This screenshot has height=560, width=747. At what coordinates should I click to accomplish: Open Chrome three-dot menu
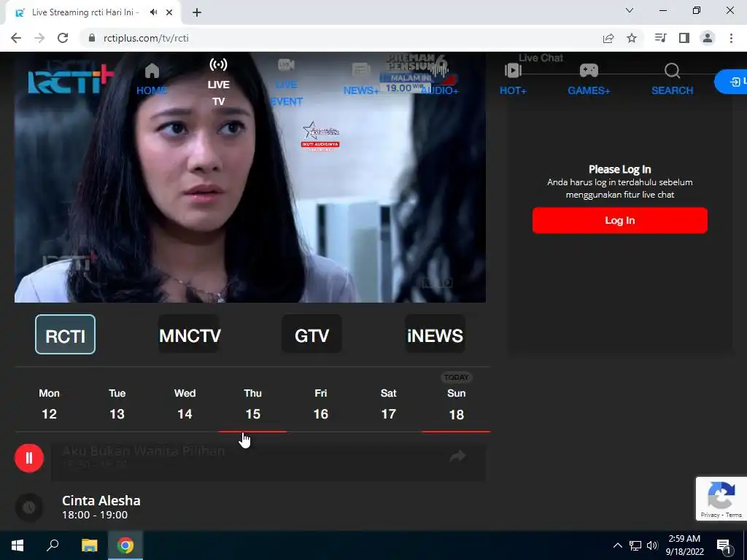(731, 38)
